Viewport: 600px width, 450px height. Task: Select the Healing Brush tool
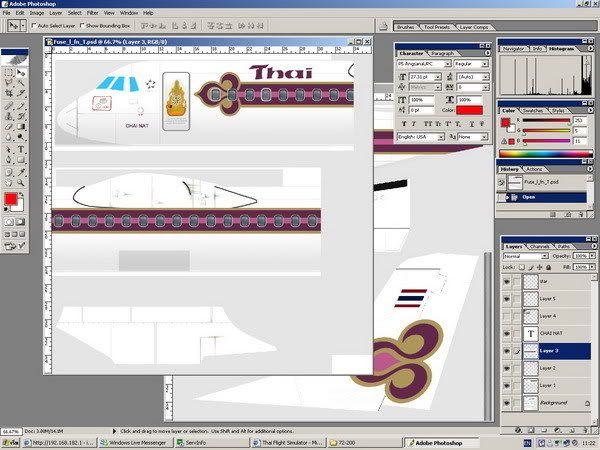(8, 106)
